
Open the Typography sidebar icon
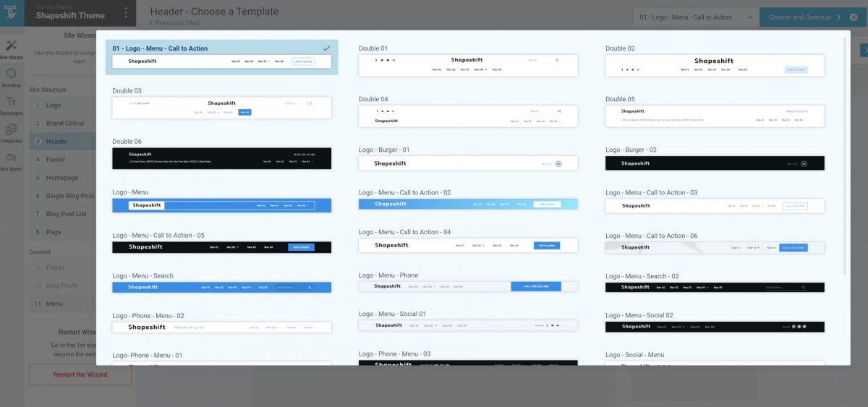coord(12,106)
